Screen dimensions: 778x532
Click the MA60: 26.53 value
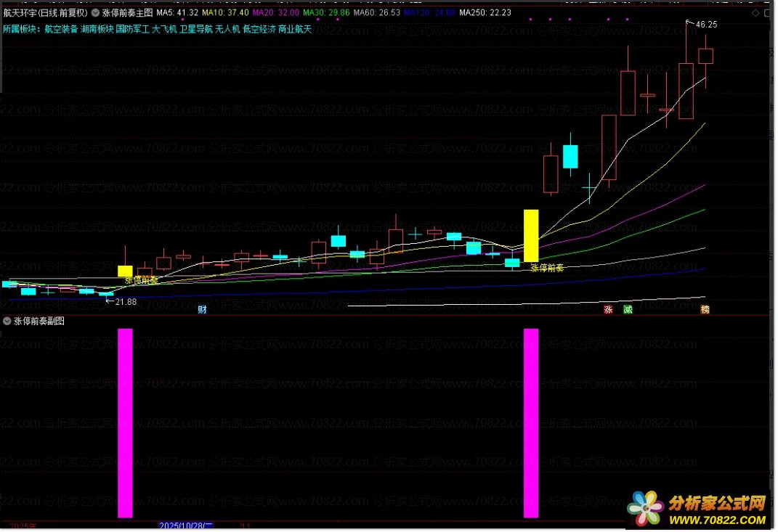coord(377,13)
